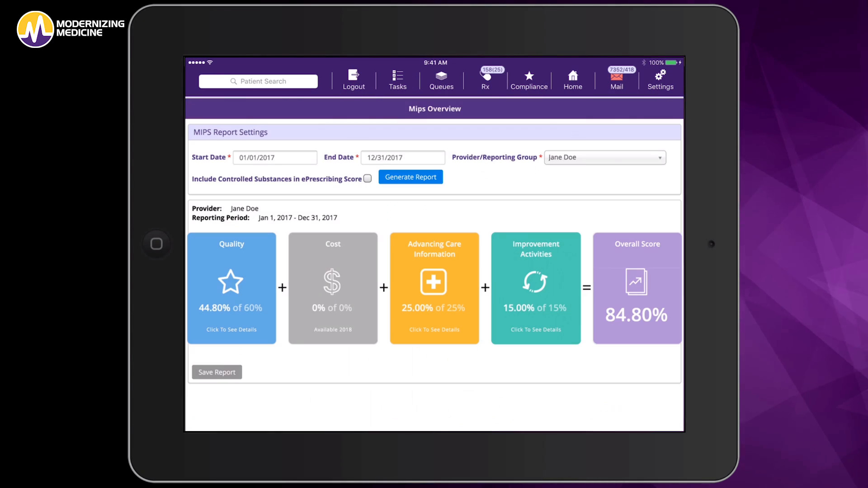Open the Mail envelope icon

(617, 77)
